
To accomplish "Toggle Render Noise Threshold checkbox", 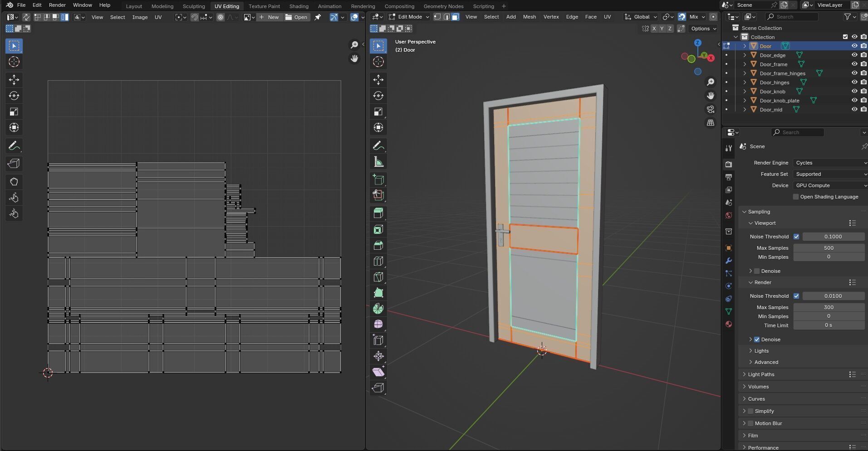I will point(796,296).
